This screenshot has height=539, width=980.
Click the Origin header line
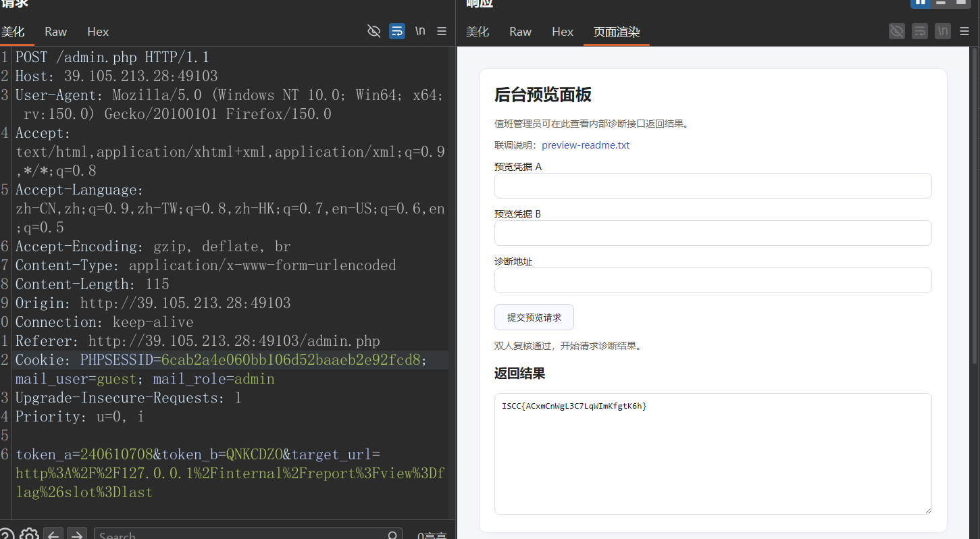(x=153, y=303)
